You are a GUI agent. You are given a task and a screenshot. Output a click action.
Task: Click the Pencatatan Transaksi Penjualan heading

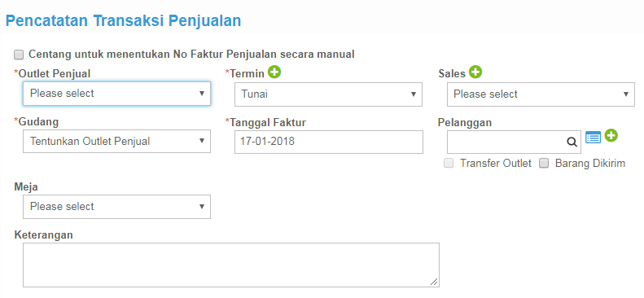(x=123, y=20)
